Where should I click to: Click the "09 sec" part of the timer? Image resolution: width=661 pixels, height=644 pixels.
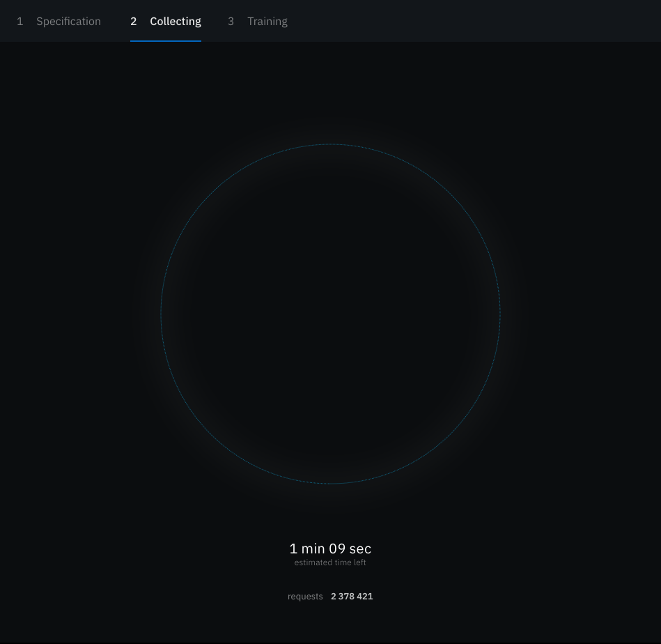[x=350, y=549]
